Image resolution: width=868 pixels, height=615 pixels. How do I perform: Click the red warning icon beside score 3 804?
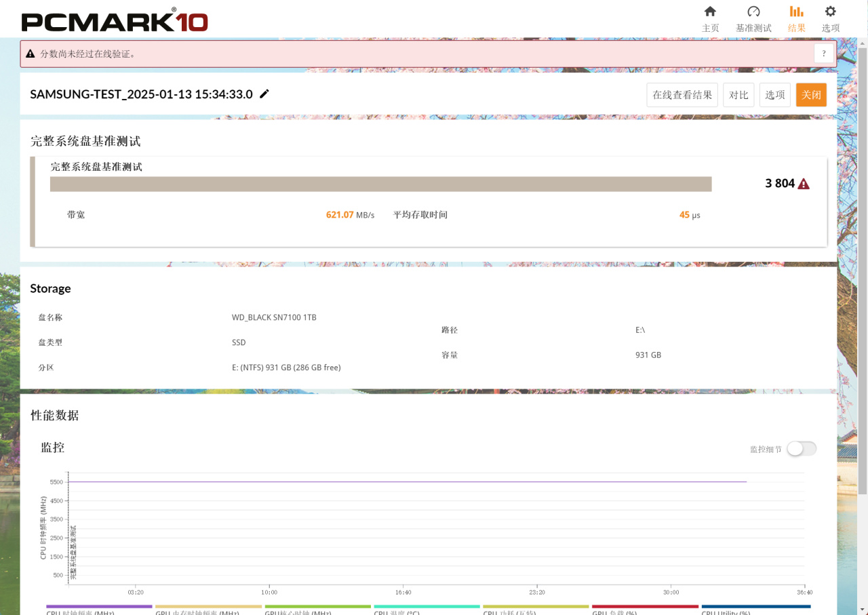(x=804, y=184)
